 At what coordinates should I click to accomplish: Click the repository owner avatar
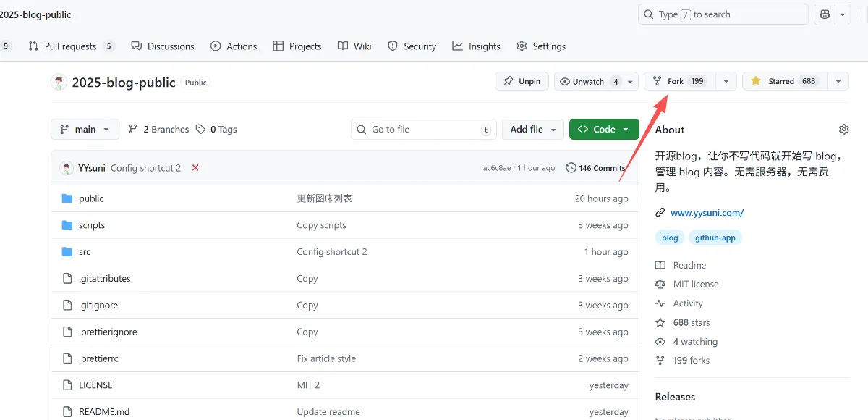59,82
